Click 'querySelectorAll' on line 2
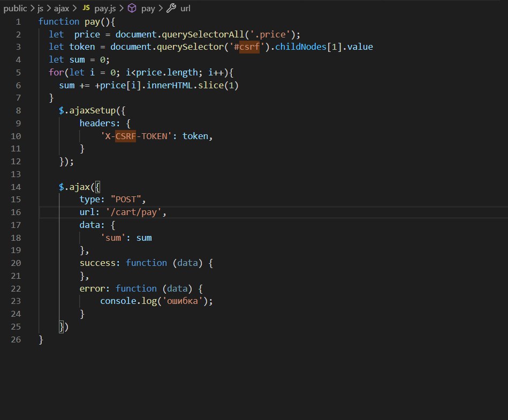The image size is (508, 420). (203, 34)
